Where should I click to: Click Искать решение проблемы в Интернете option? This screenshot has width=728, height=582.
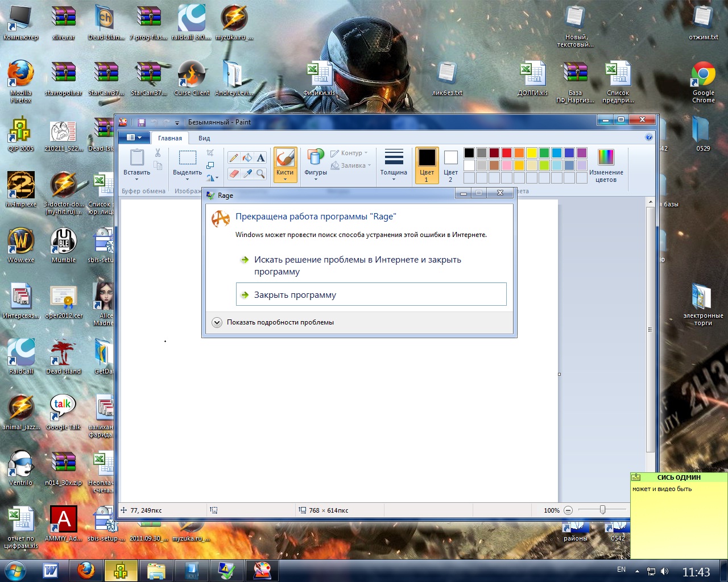point(371,265)
